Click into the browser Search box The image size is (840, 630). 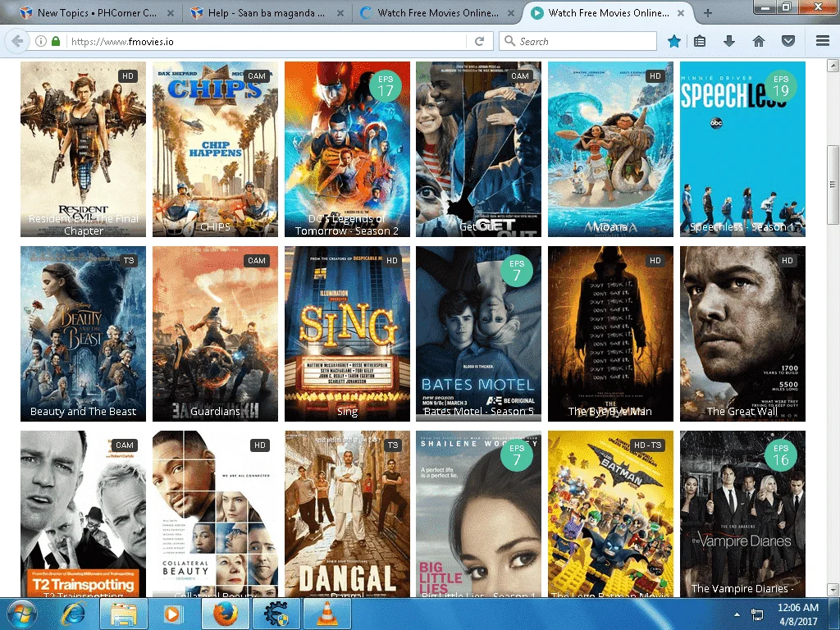(578, 41)
